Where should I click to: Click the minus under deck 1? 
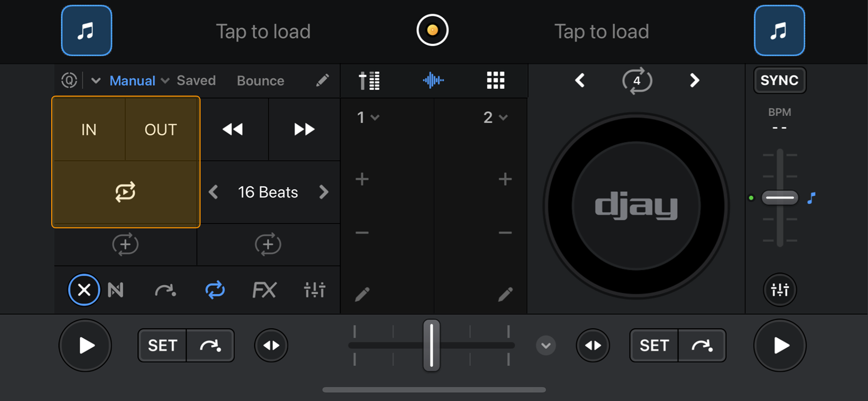coord(362,233)
